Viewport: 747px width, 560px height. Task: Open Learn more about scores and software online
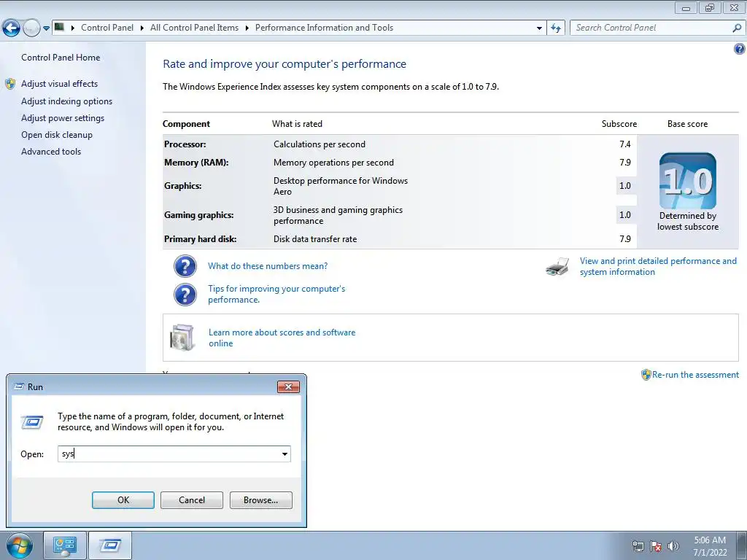click(x=282, y=338)
